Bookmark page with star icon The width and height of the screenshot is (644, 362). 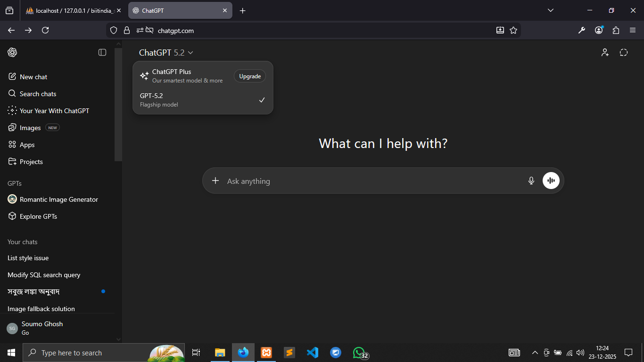513,30
